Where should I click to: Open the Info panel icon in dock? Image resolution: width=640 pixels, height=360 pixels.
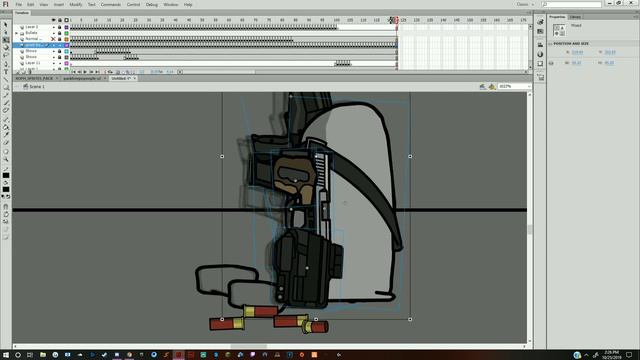(x=540, y=54)
